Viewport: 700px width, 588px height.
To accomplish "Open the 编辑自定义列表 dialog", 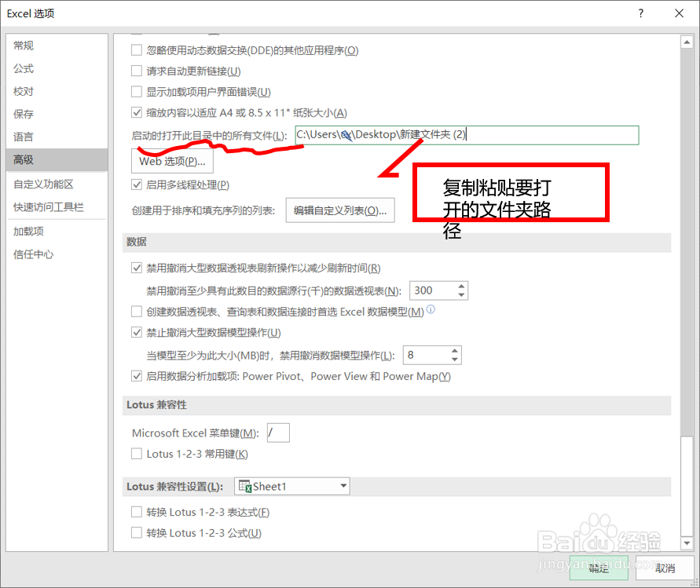I will (x=339, y=210).
